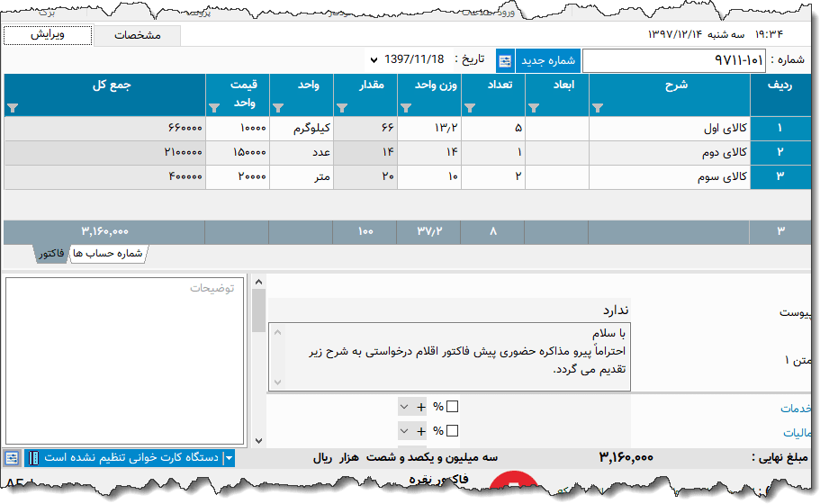Click the card reader settings icon at bottom-left
The image size is (820, 504).
point(12,458)
